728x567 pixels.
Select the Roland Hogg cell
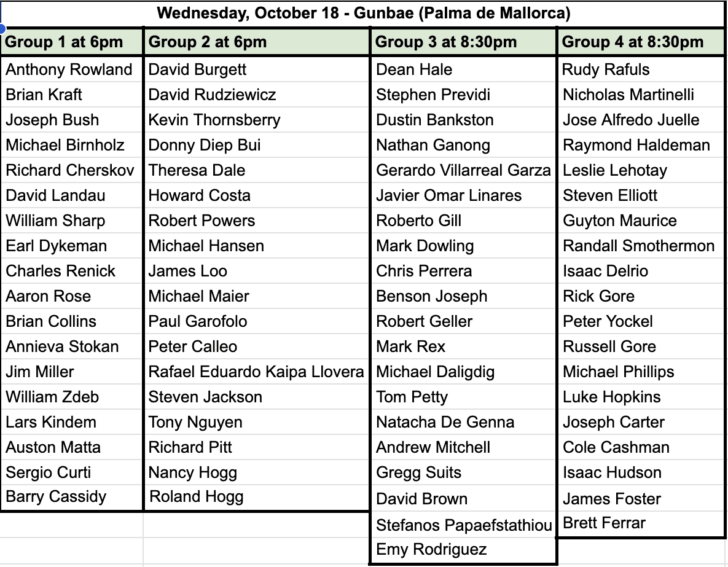257,497
